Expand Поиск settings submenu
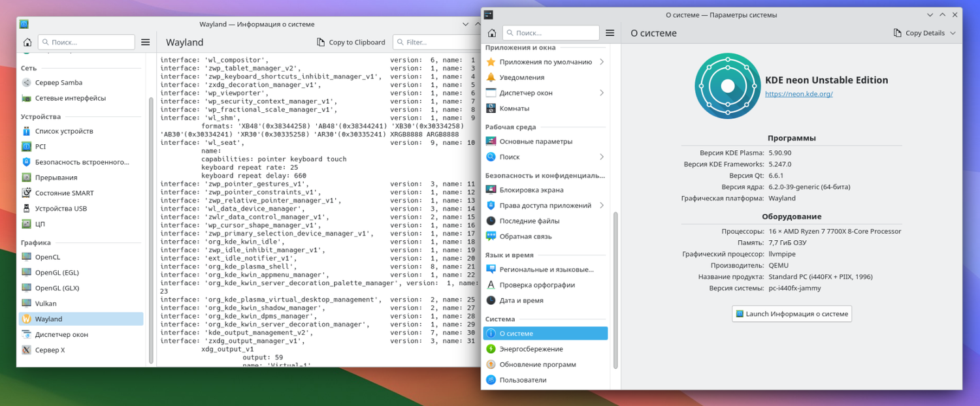Screen dimensions: 980x406 [x=601, y=157]
